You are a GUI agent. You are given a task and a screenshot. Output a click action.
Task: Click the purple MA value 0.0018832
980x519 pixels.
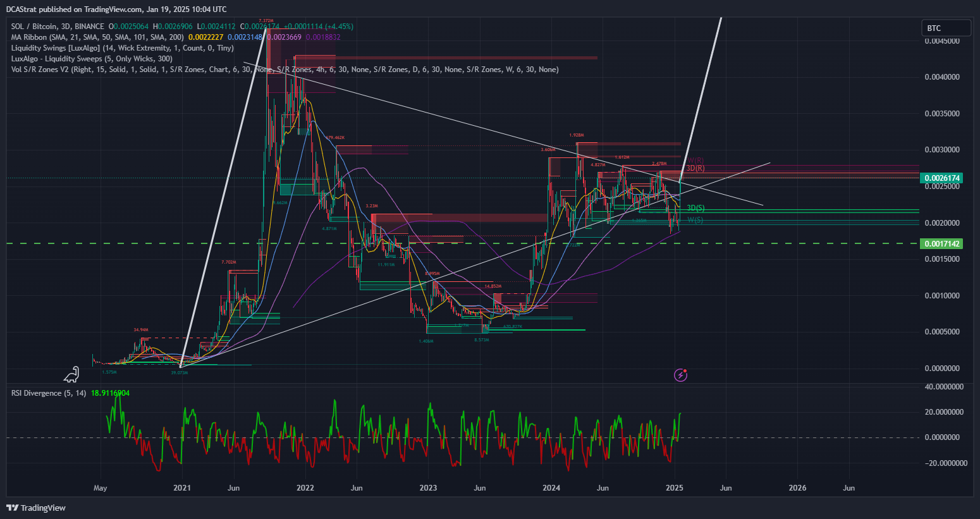(323, 37)
